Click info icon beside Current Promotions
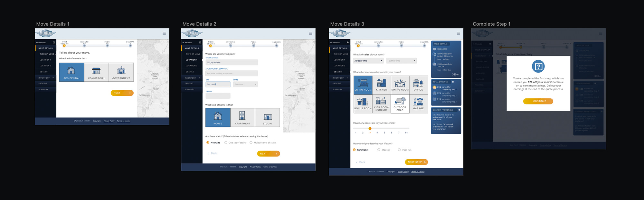Image resolution: width=644 pixels, height=200 pixels. tap(459, 110)
